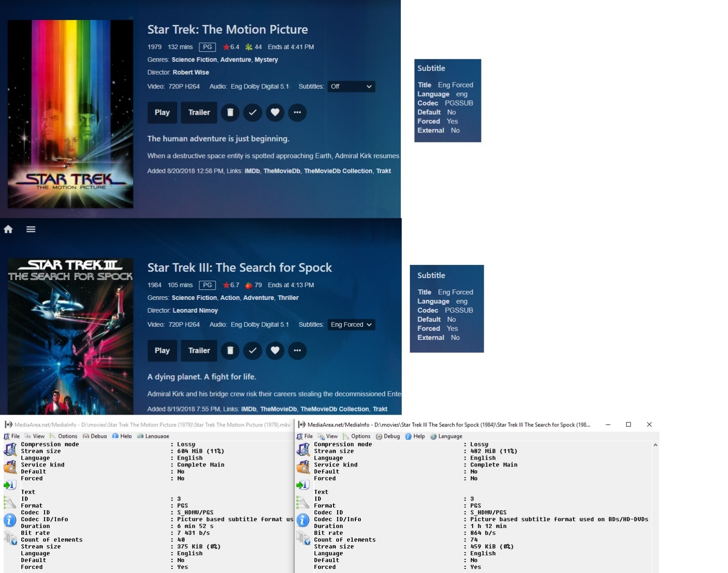
Task: Click view sheet icon in Search for Spock MediaInfo
Action: 303,538
